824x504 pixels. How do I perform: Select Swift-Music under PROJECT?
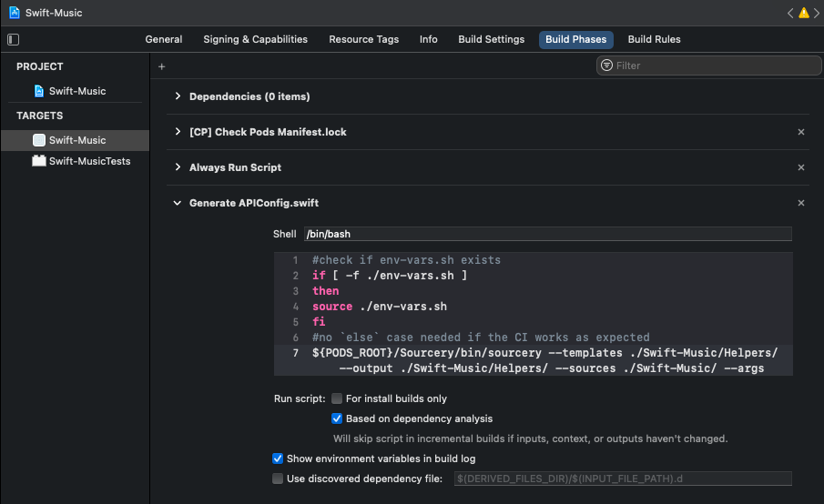(76, 91)
